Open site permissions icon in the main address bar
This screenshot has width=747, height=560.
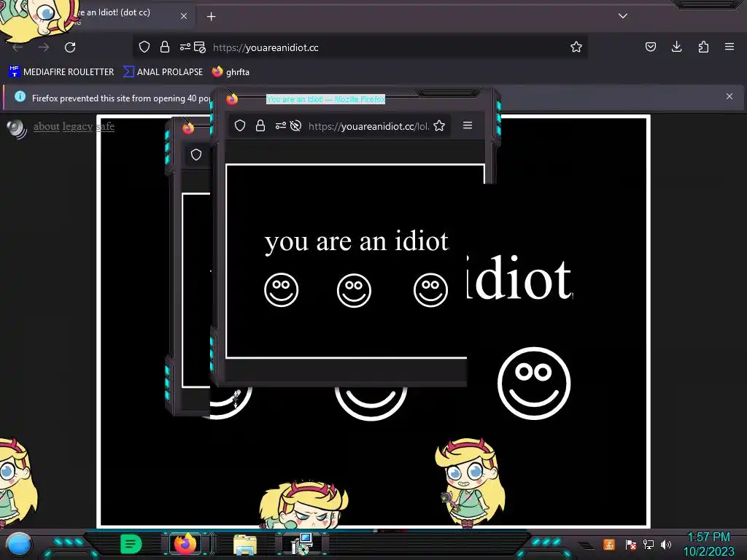[185, 47]
